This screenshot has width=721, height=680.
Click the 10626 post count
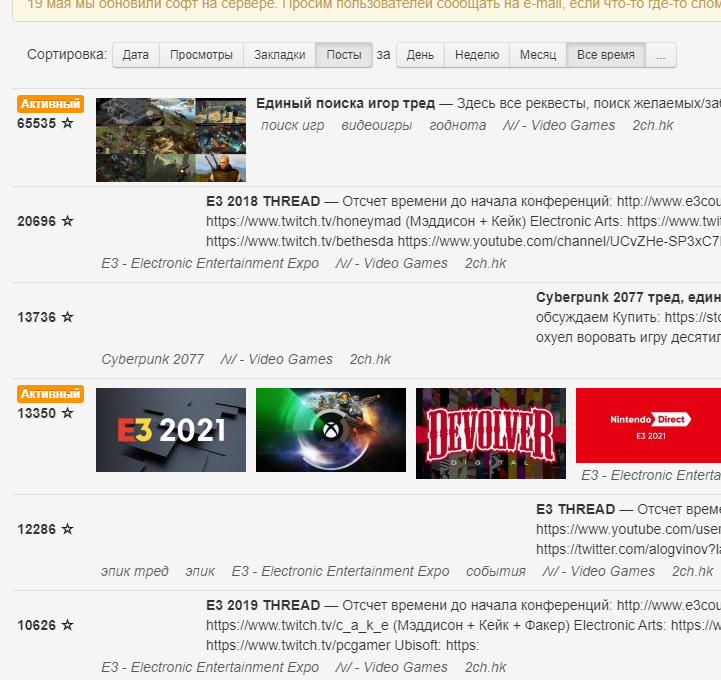(x=36, y=625)
